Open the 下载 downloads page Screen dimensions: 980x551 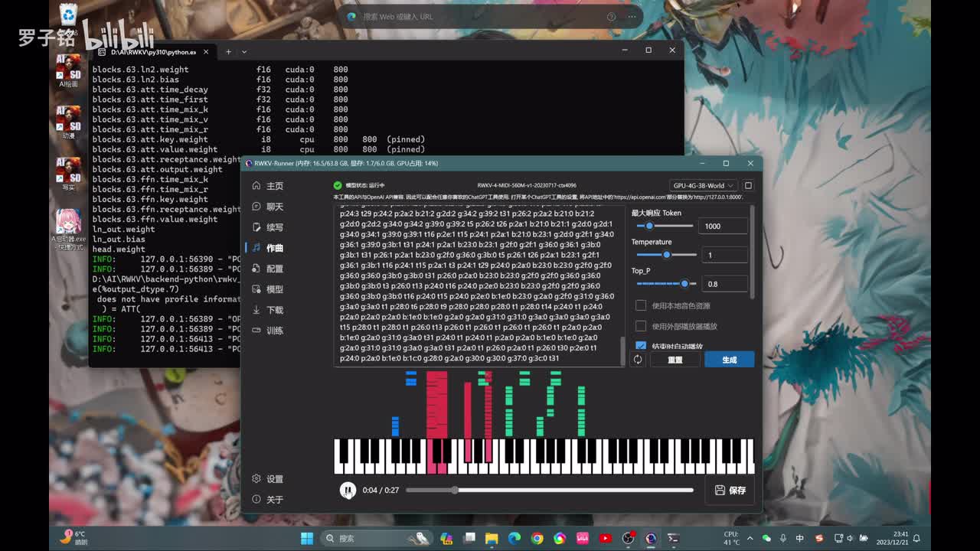(268, 310)
